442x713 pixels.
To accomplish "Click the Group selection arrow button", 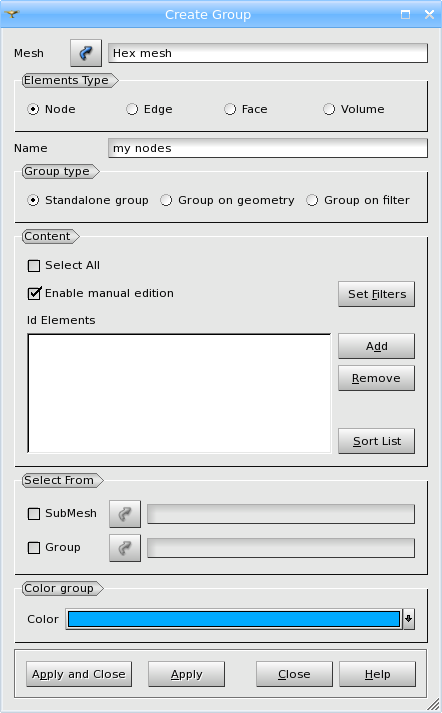I will [x=125, y=548].
